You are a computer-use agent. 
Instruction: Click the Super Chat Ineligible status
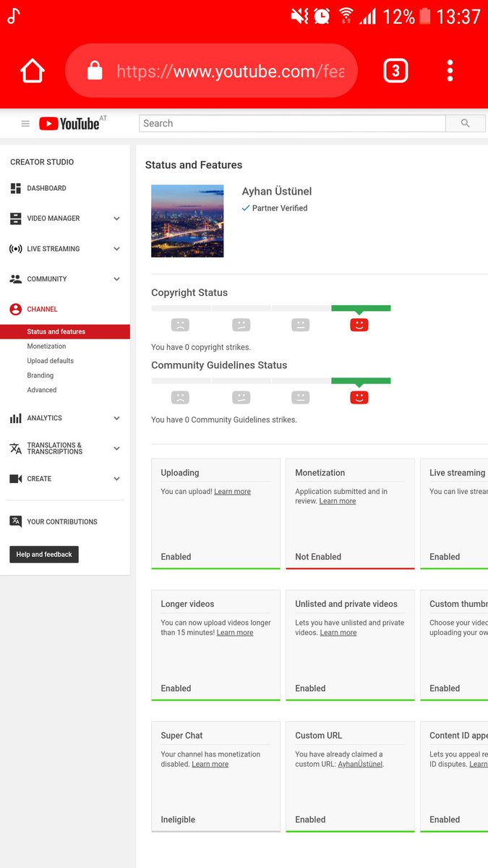[178, 820]
